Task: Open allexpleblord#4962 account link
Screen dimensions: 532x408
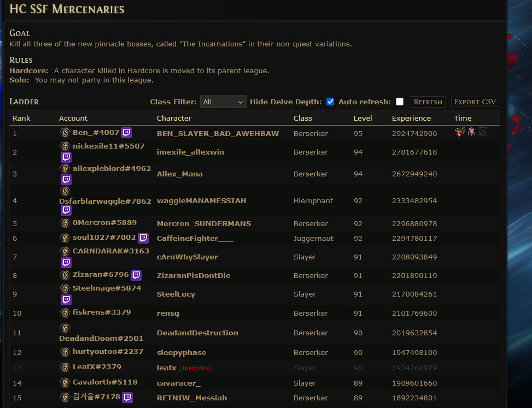Action: point(112,168)
